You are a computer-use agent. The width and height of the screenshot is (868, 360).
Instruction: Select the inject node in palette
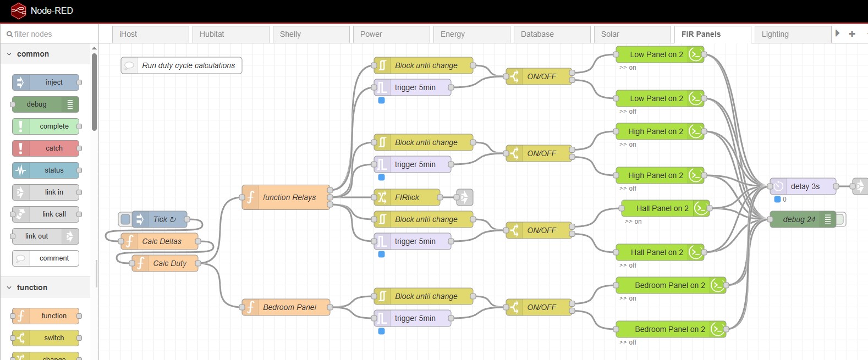coord(46,82)
